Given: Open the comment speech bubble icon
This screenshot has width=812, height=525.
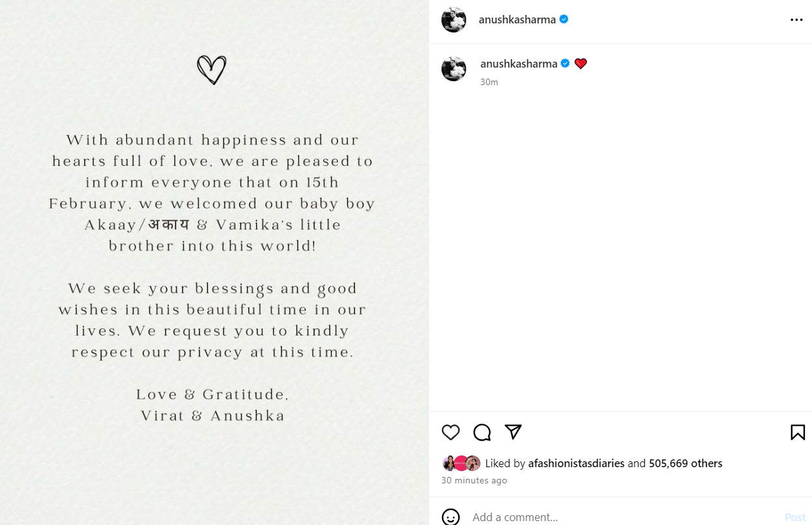Looking at the screenshot, I should (482, 432).
